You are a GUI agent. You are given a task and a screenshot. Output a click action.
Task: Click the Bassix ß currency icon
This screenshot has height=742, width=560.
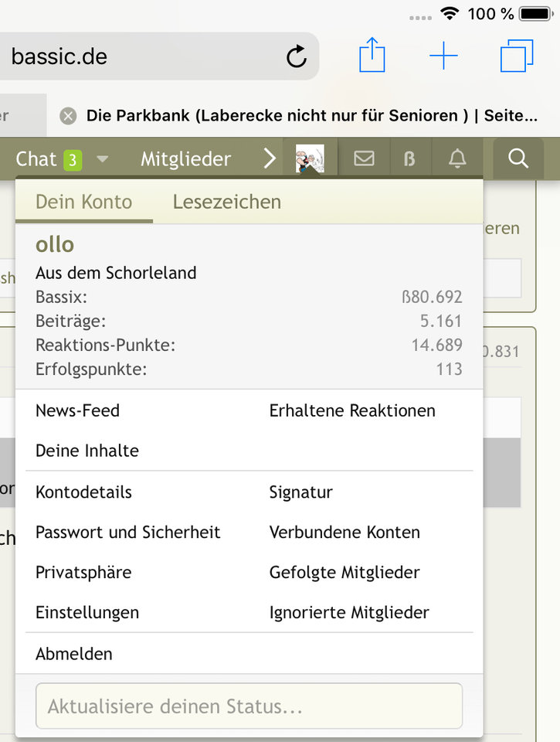[410, 159]
